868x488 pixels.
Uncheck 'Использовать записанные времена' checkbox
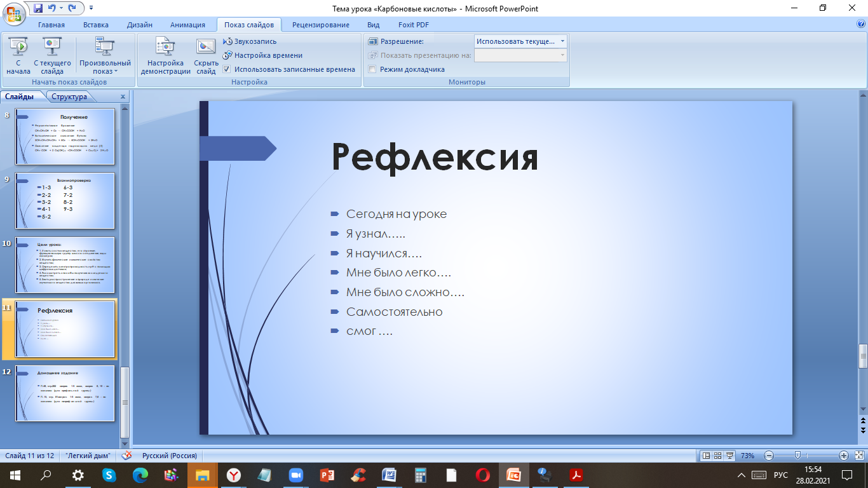pyautogui.click(x=227, y=69)
